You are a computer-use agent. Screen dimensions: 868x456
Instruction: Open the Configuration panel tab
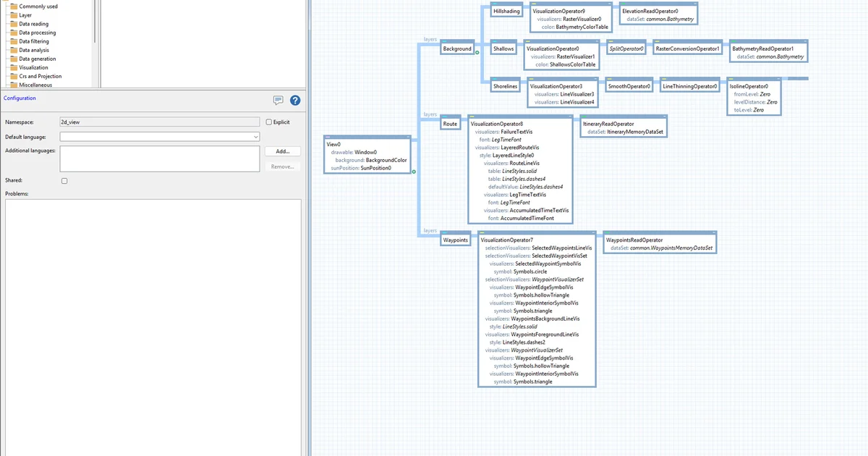click(20, 98)
